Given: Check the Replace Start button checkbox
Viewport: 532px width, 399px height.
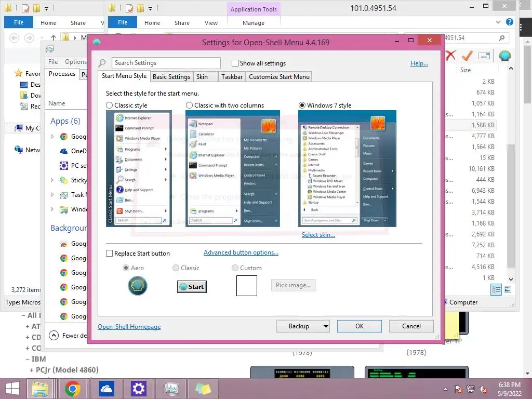Looking at the screenshot, I should pyautogui.click(x=109, y=254).
